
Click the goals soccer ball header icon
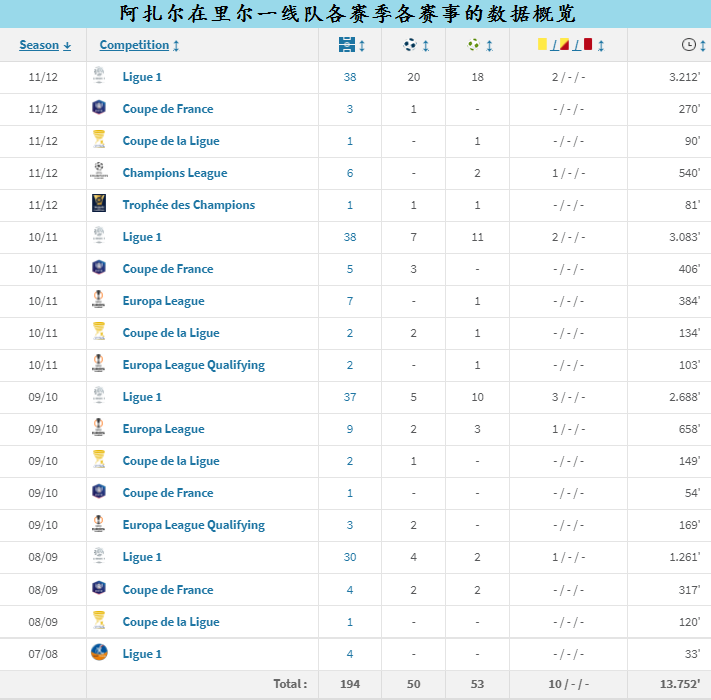[x=410, y=45]
